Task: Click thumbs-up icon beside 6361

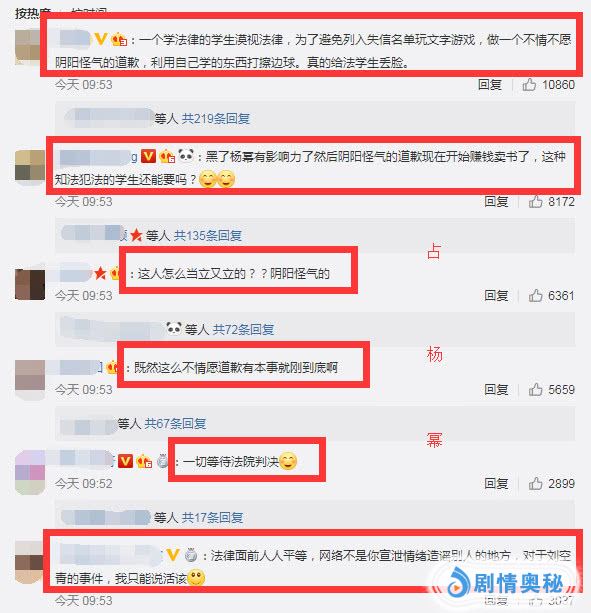Action: 535,296
